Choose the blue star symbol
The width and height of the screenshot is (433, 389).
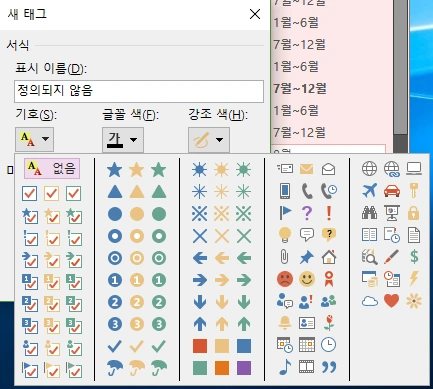115,170
